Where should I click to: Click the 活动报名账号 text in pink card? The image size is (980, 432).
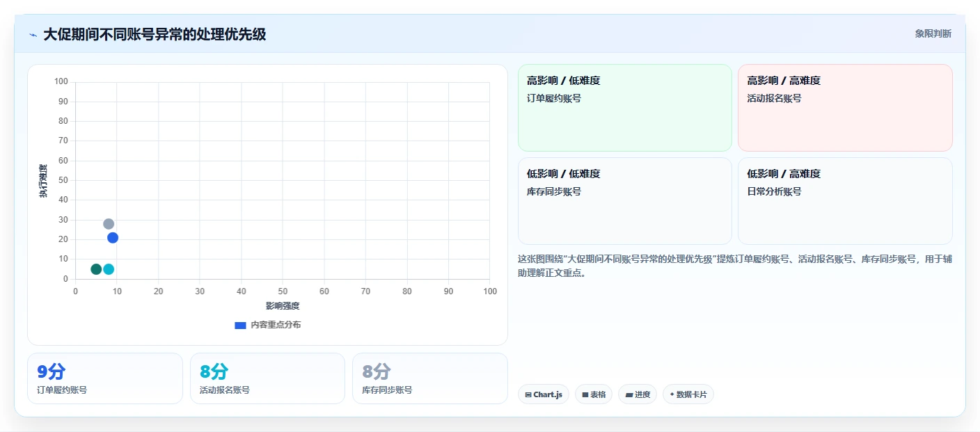pos(774,99)
